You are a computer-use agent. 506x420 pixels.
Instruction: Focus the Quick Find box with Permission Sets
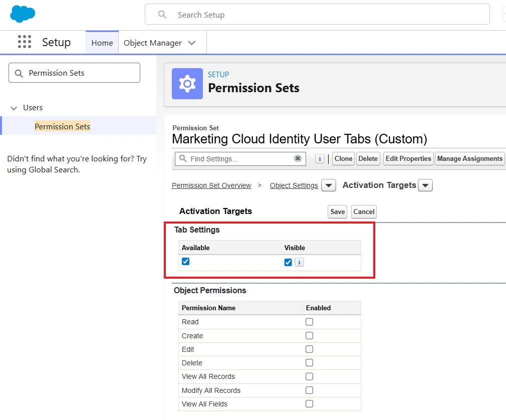[x=74, y=73]
